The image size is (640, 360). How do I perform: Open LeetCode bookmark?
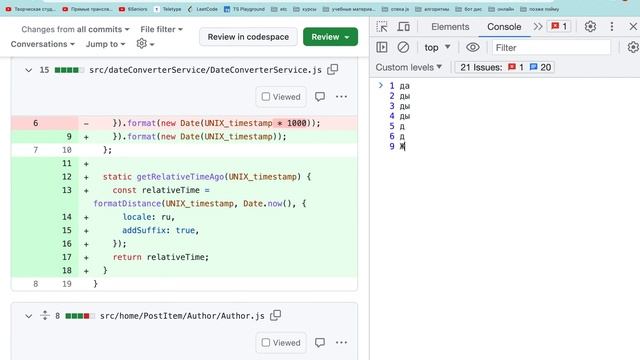click(202, 9)
